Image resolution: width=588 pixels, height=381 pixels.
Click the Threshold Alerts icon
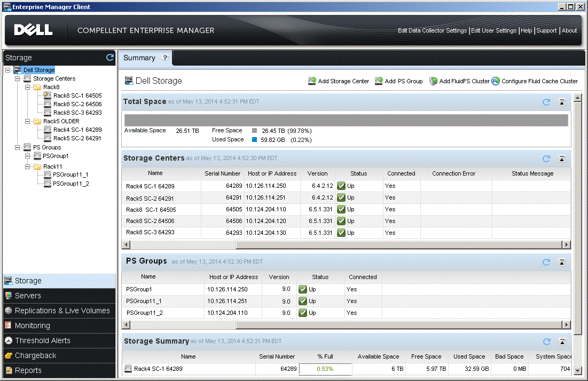pyautogui.click(x=8, y=340)
